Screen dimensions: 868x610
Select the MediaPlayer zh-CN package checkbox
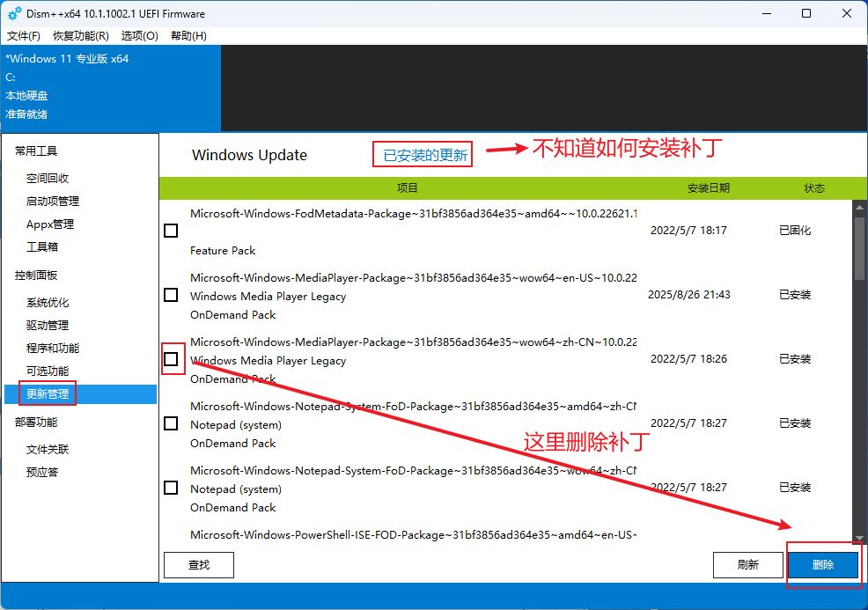171,359
